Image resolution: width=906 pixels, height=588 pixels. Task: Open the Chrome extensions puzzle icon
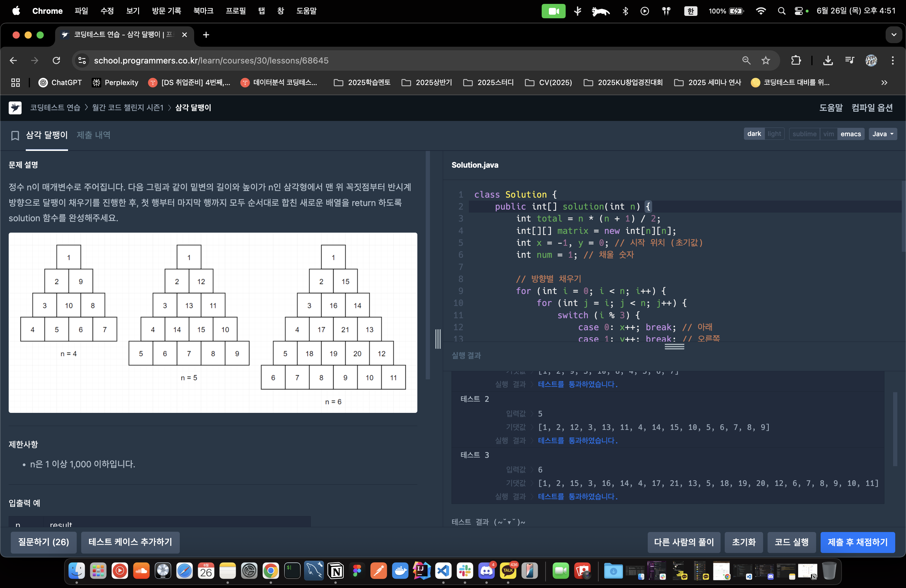(796, 60)
